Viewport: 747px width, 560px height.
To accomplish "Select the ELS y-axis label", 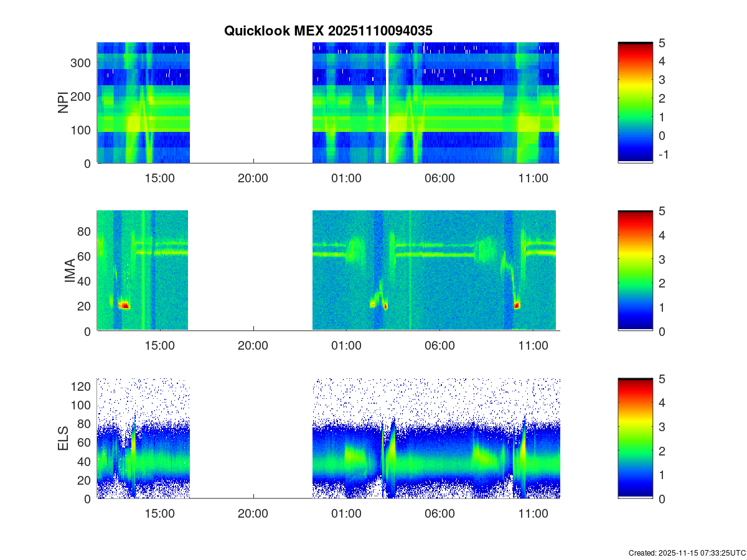I will coord(63,439).
